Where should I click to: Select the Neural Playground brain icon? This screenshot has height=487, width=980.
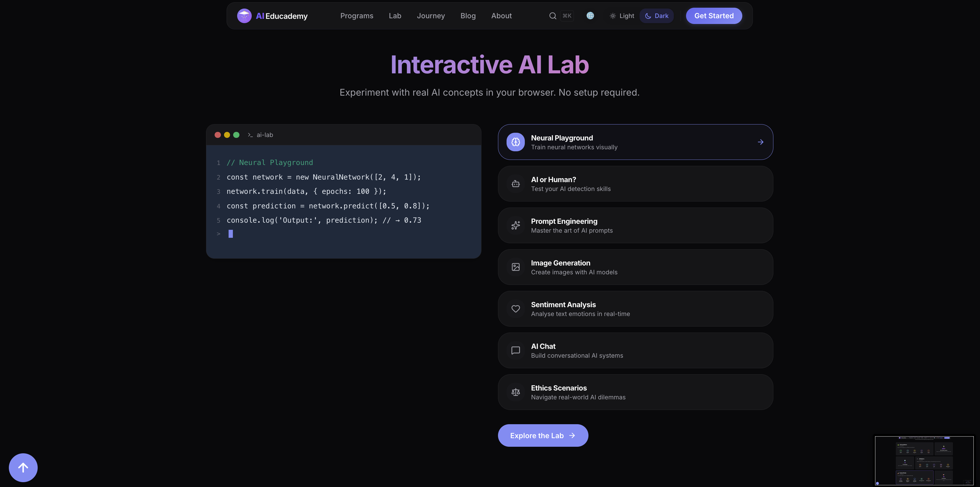(x=515, y=142)
